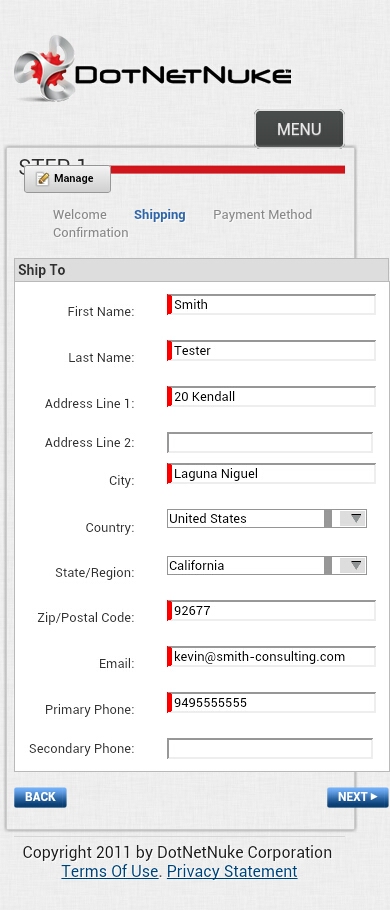
Task: Jump to the Confirmation step
Action: coord(91,232)
